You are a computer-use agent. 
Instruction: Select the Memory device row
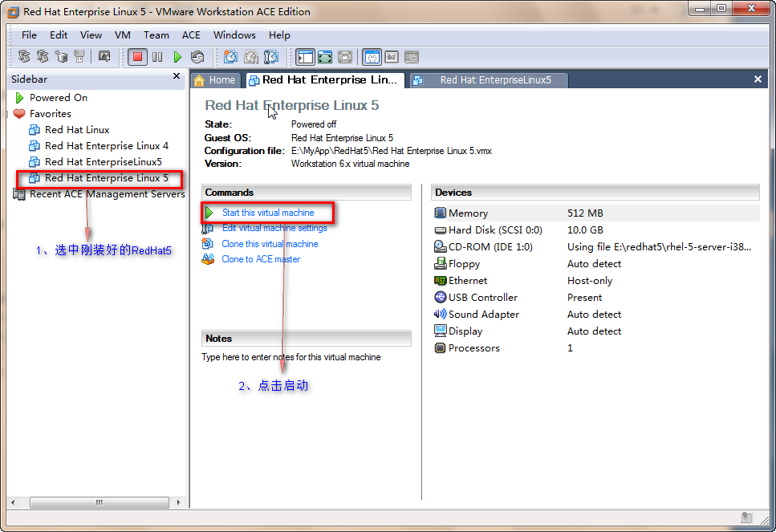pyautogui.click(x=596, y=213)
